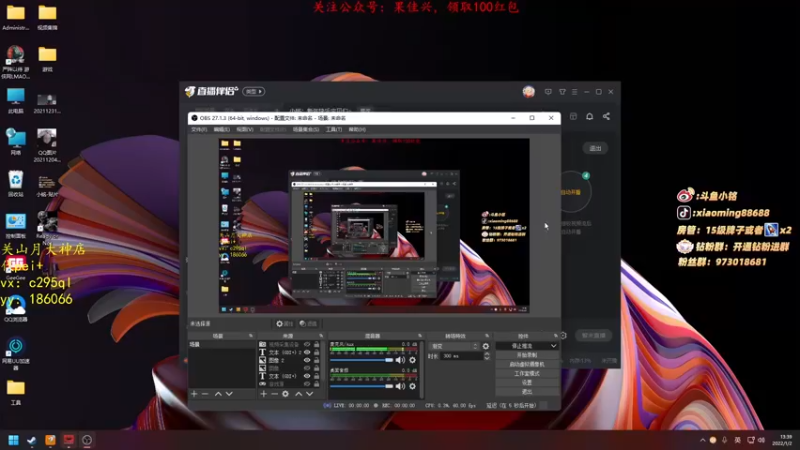Click the Start Virtual Camera button
The height and width of the screenshot is (450, 800).
(x=527, y=364)
